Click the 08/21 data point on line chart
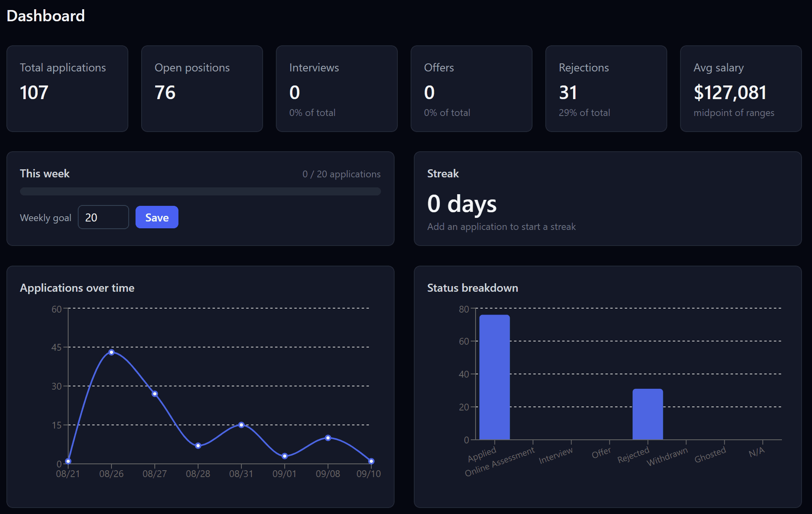The width and height of the screenshot is (812, 514). coord(68,461)
